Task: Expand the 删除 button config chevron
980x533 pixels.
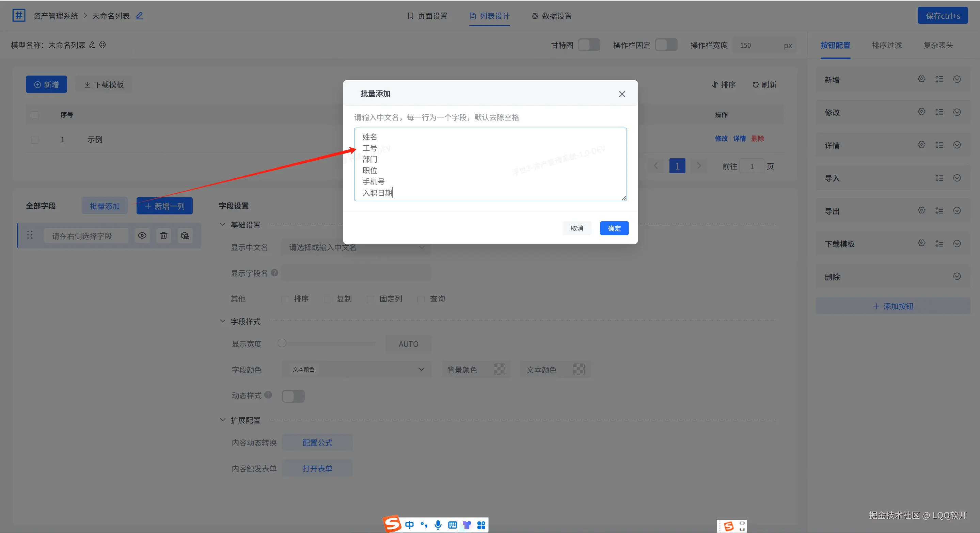Action: pyautogui.click(x=957, y=276)
